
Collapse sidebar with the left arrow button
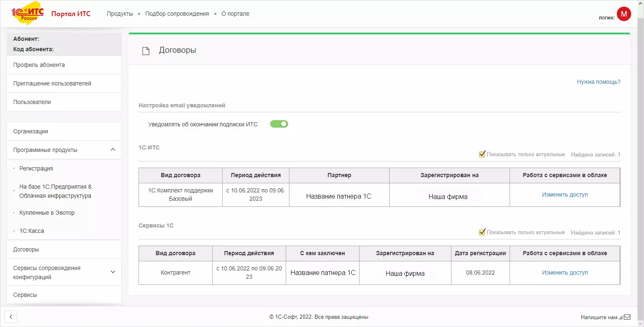[x=11, y=317]
